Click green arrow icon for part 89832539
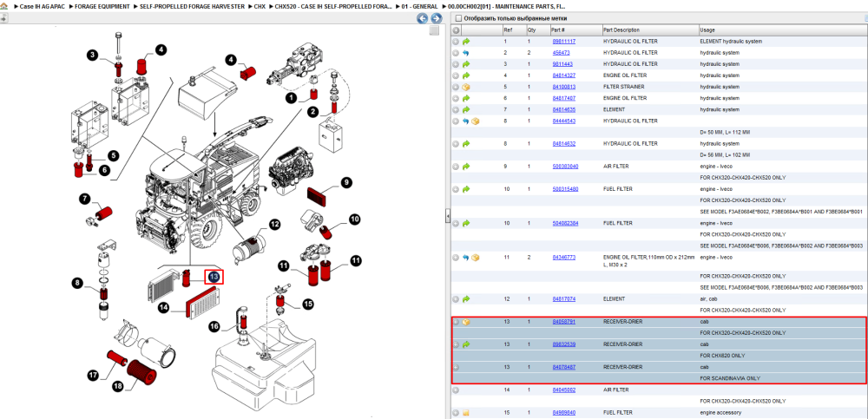 coord(466,344)
